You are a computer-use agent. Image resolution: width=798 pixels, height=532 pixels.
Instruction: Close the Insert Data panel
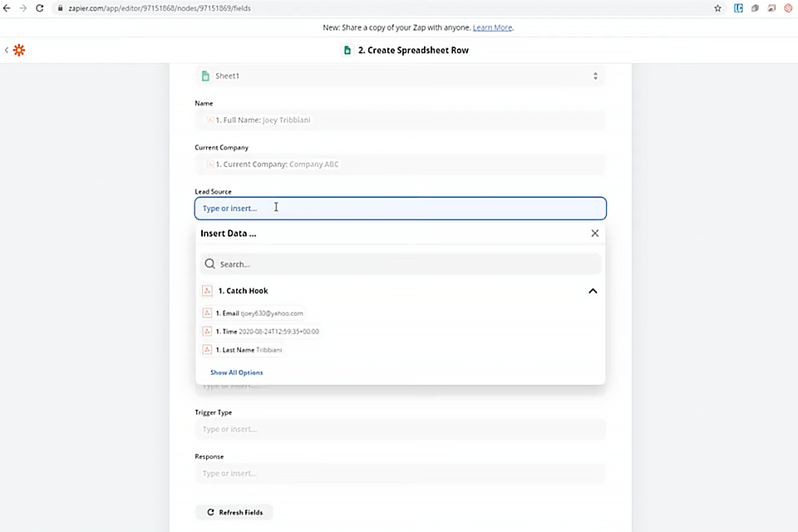[x=594, y=233]
